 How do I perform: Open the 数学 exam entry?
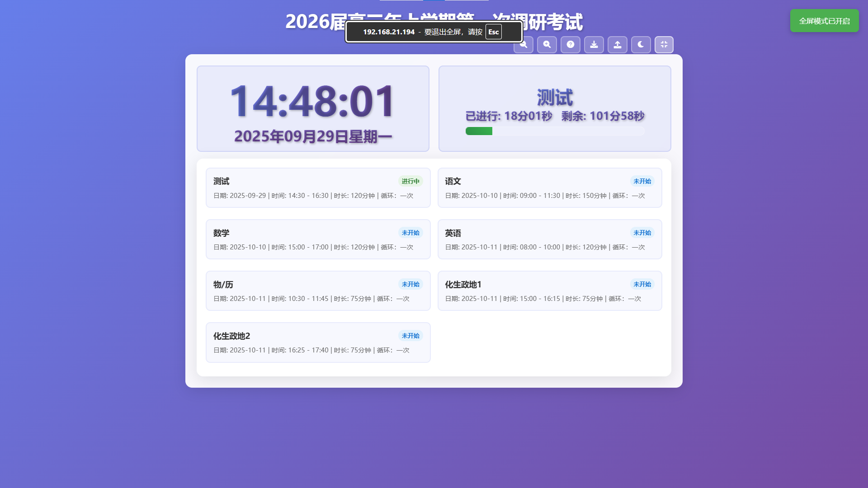[x=318, y=239]
